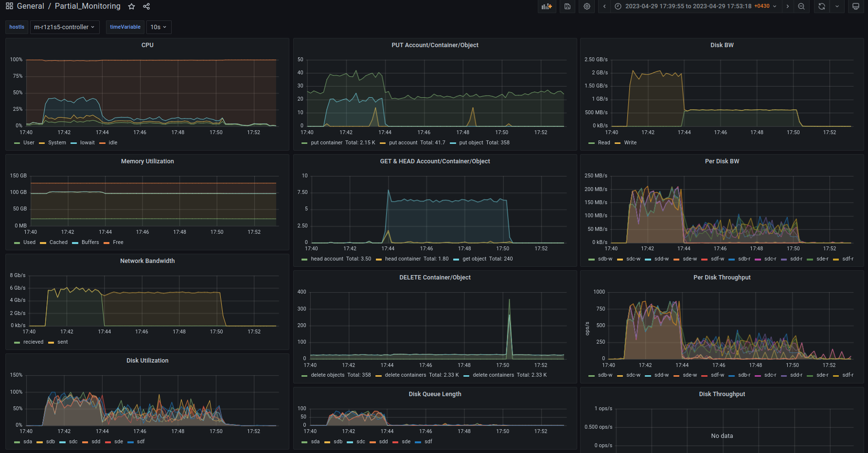This screenshot has height=453, width=868.
Task: Go to the General folder breadcrumb
Action: tap(30, 6)
